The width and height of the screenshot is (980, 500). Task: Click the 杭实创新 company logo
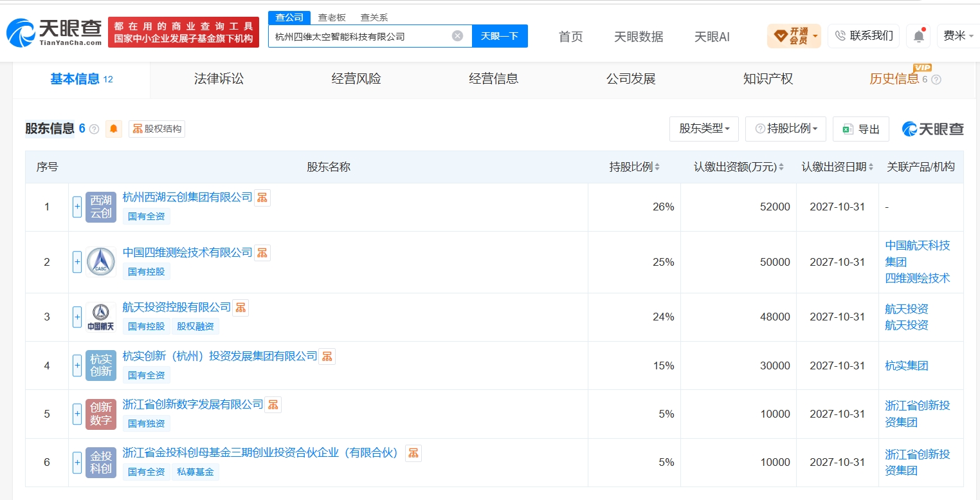pyautogui.click(x=101, y=366)
